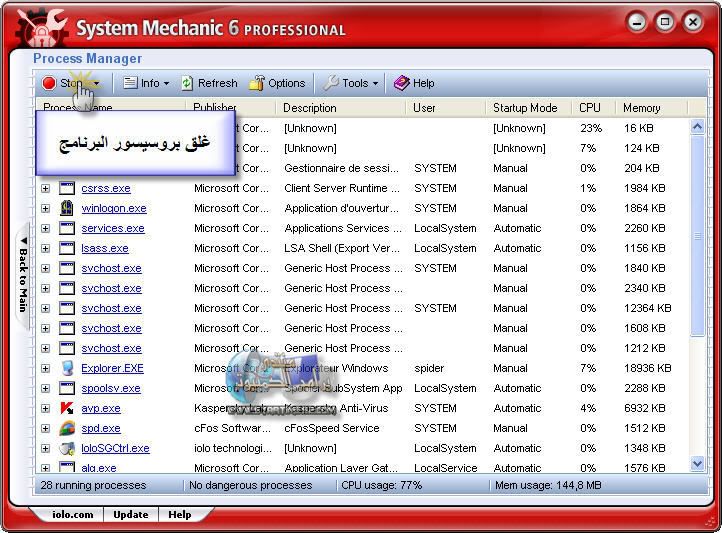This screenshot has height=533, width=722.
Task: Open Options toolbox icon
Action: (256, 83)
